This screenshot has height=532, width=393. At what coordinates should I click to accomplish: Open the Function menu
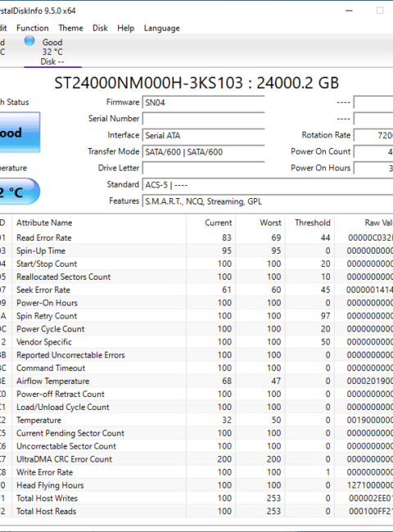[x=33, y=28]
